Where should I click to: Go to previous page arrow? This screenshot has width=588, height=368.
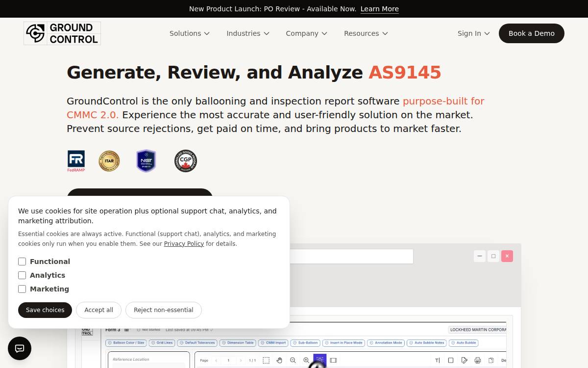(217, 360)
